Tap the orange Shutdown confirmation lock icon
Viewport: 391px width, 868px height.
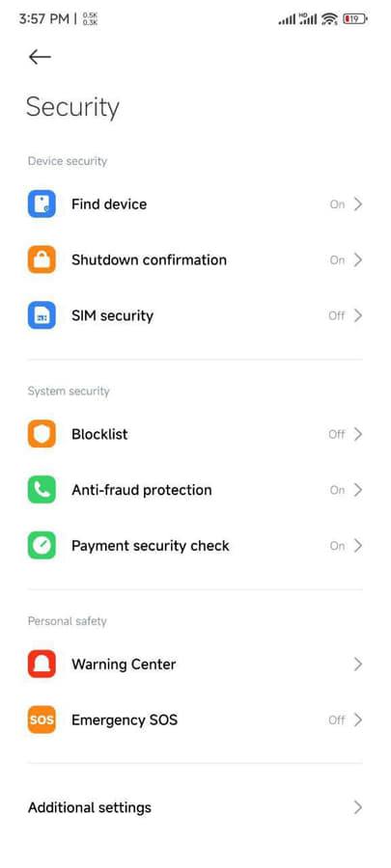[x=42, y=259]
